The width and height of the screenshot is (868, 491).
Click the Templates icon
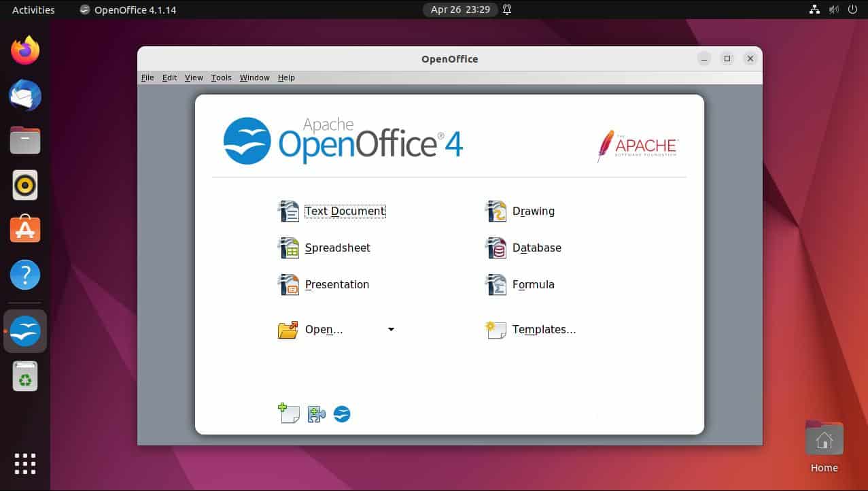pyautogui.click(x=496, y=330)
